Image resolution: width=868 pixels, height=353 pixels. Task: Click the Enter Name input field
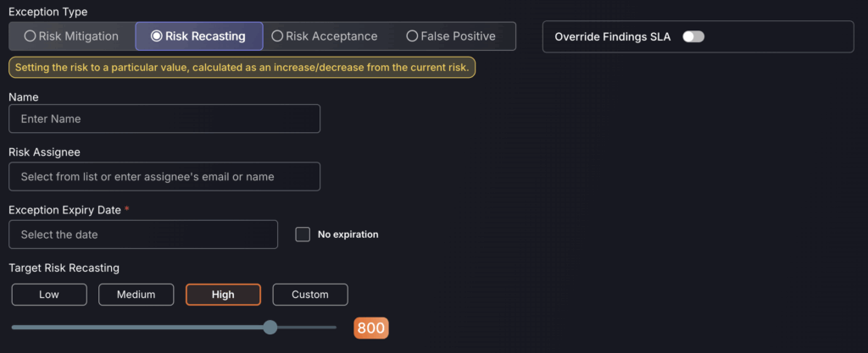coord(164,119)
